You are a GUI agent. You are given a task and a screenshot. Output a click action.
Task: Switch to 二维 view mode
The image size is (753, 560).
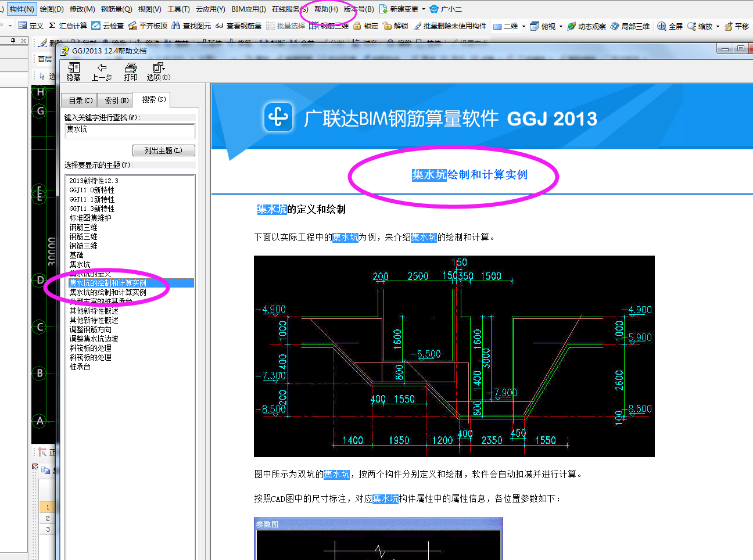505,26
